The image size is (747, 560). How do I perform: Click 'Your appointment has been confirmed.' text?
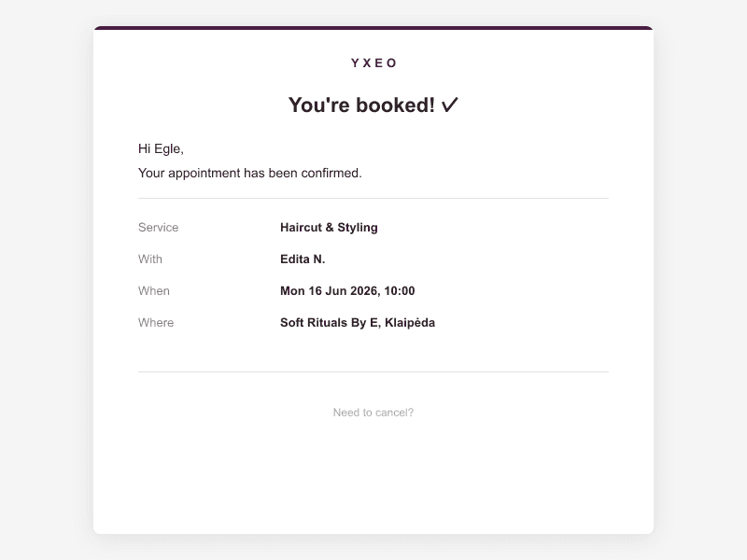coord(249,173)
